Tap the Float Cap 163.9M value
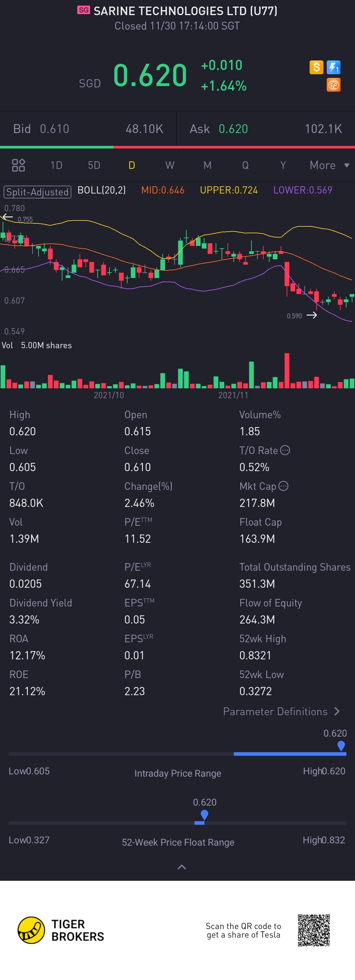The height and width of the screenshot is (980, 355). [257, 539]
